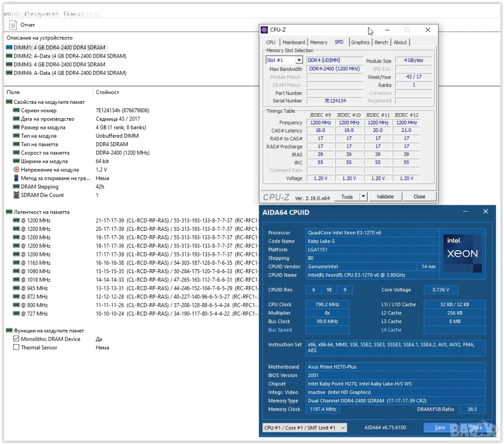Open the Tools dropdown arrow in CPU-Z
504x444 pixels.
[363, 196]
